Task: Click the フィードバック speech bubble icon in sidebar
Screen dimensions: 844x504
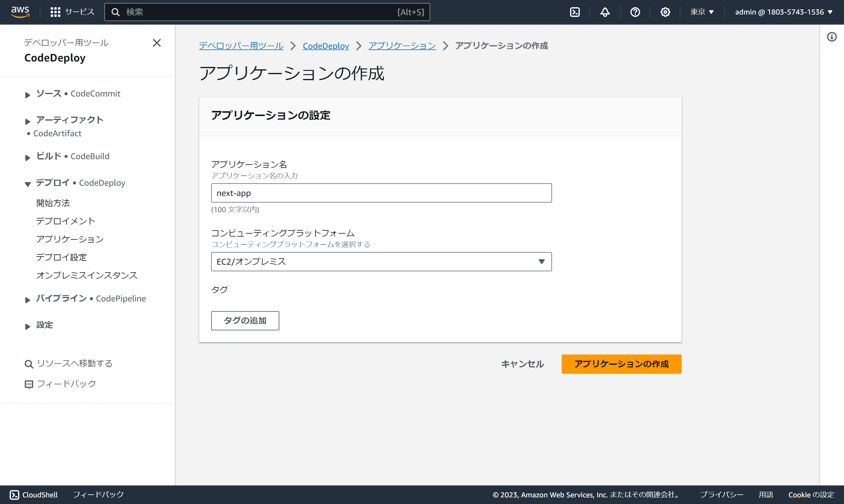Action: 29,384
